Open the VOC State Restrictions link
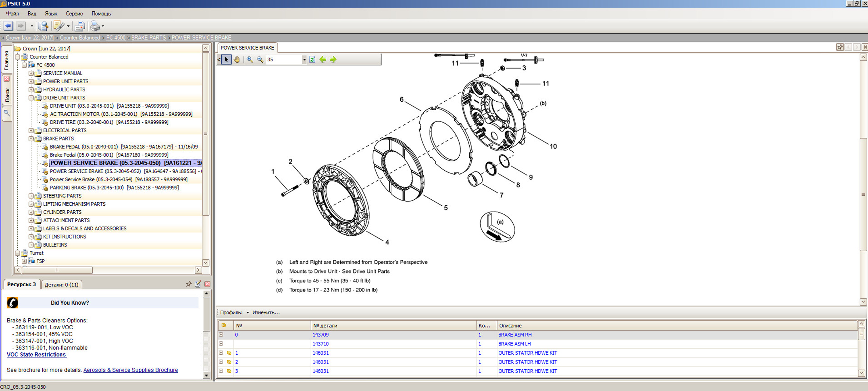Viewport: 868px width, 391px height. (36, 355)
